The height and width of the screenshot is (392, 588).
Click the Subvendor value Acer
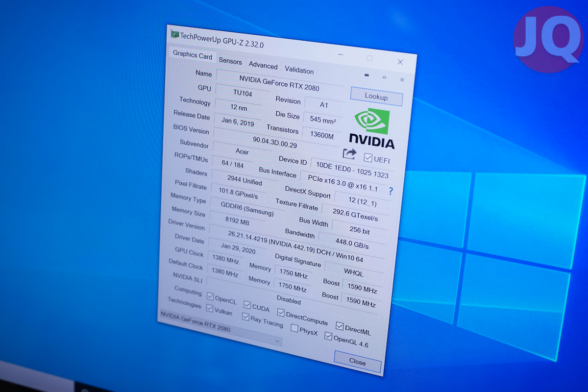pos(242,151)
